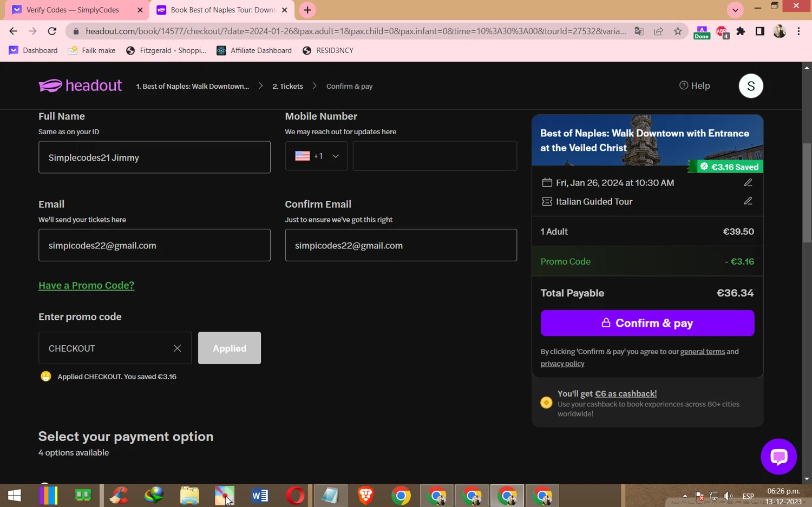Go back to the 2. Tickets step
812x507 pixels.
pos(287,86)
